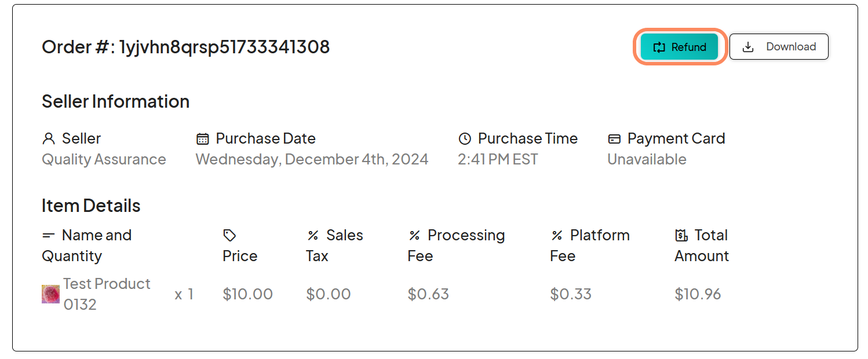Select the order number heading
The width and height of the screenshot is (868, 359).
(185, 46)
